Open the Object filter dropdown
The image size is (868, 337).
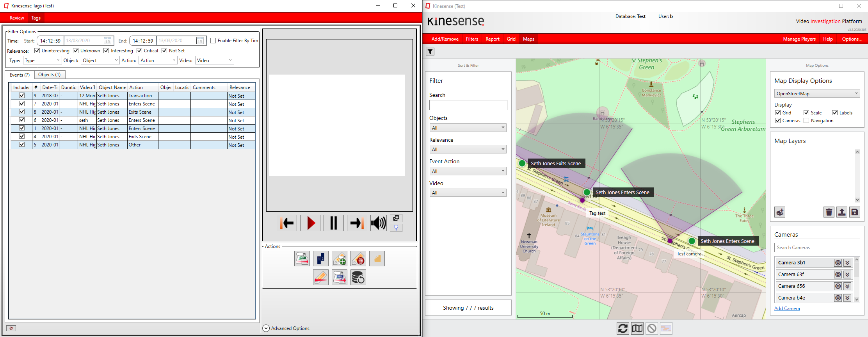coord(100,61)
